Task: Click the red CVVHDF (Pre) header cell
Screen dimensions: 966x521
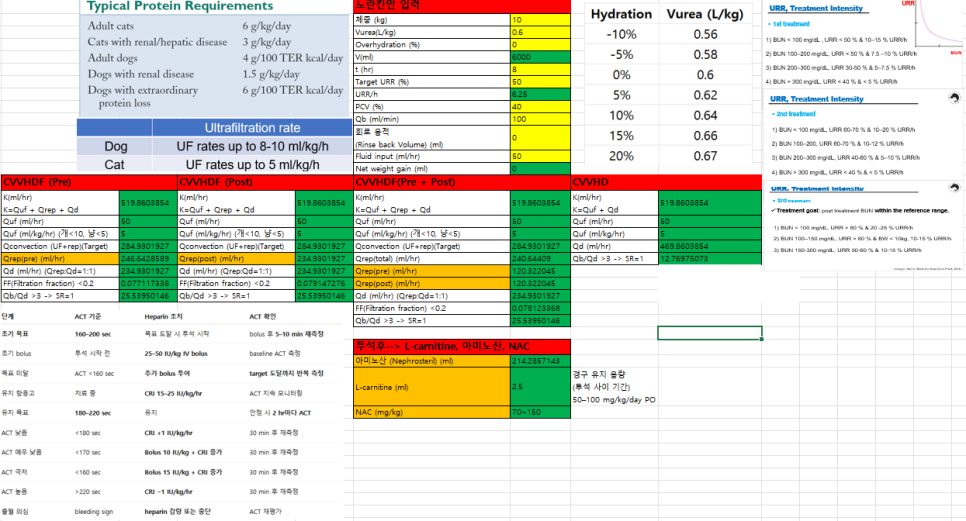Action: click(x=88, y=182)
